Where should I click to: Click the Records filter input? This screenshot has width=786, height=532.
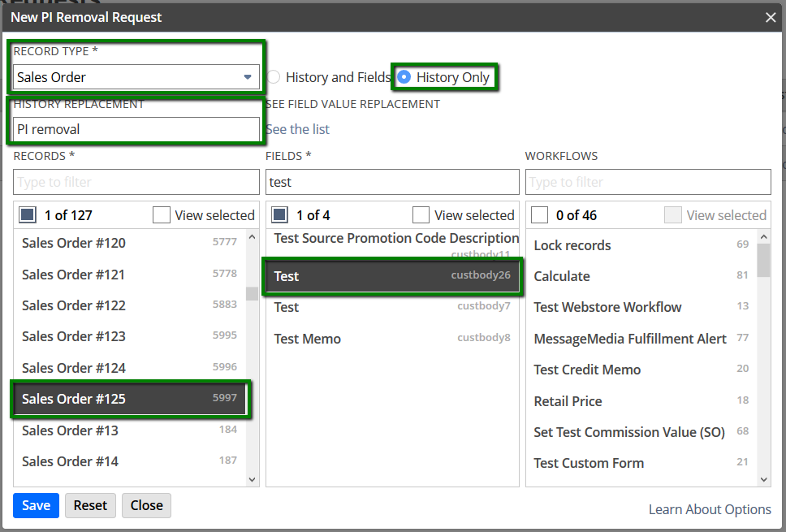136,182
